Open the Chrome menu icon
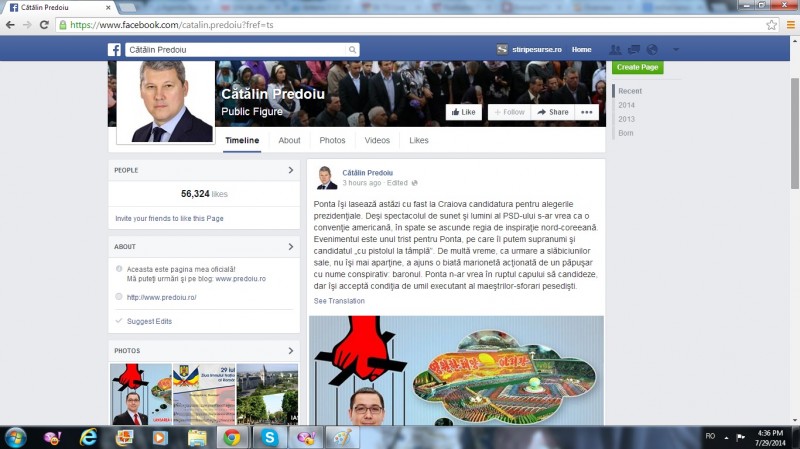This screenshot has width=800, height=449. click(789, 24)
